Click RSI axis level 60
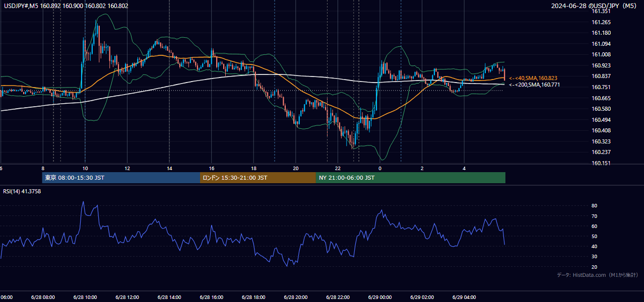 [595, 226]
